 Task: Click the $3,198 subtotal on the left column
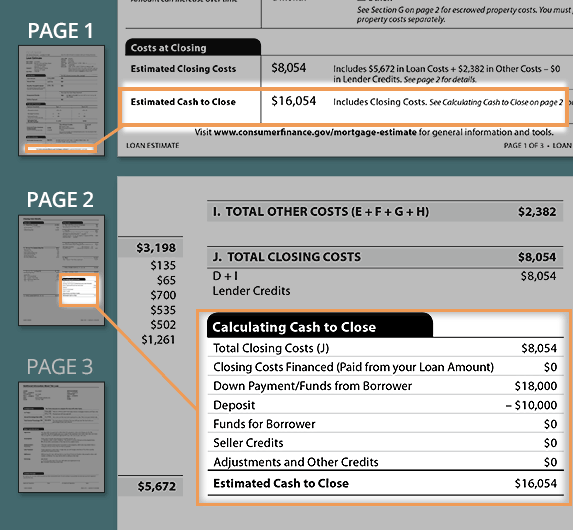point(156,248)
